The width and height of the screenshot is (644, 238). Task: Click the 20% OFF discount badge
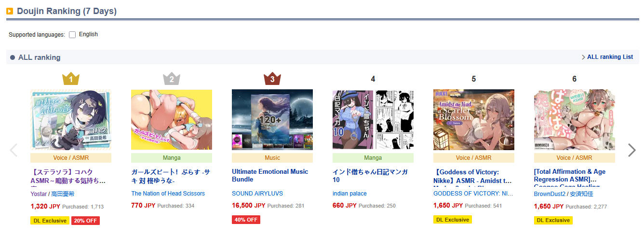pos(85,221)
